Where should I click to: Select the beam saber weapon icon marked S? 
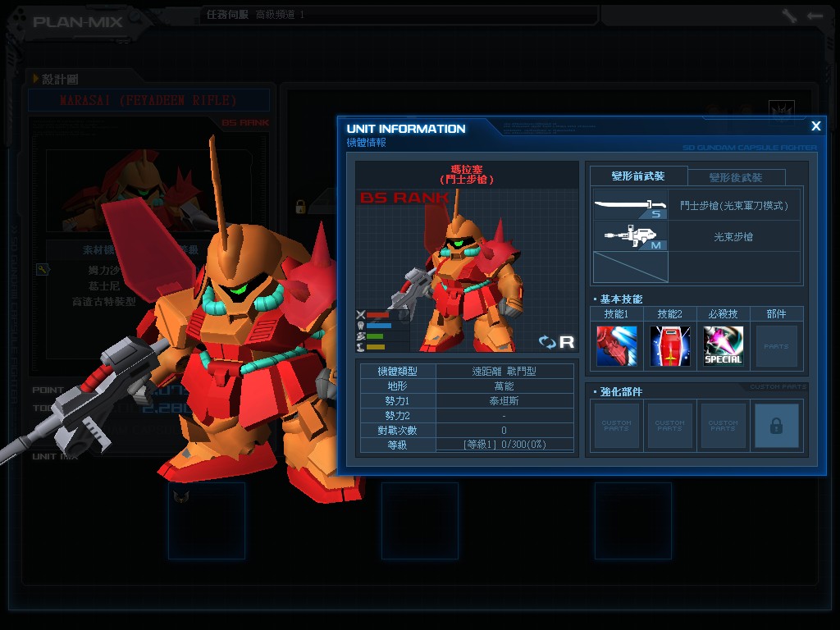pos(631,205)
